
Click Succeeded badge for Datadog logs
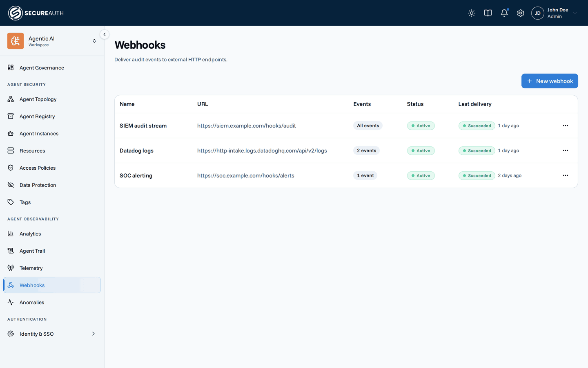477,150
